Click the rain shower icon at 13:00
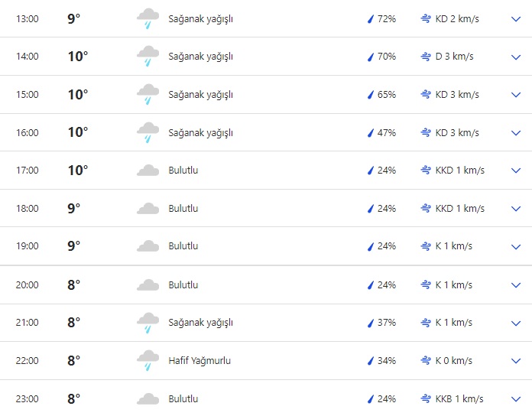Screen dimensions: 532x416 coord(148,19)
